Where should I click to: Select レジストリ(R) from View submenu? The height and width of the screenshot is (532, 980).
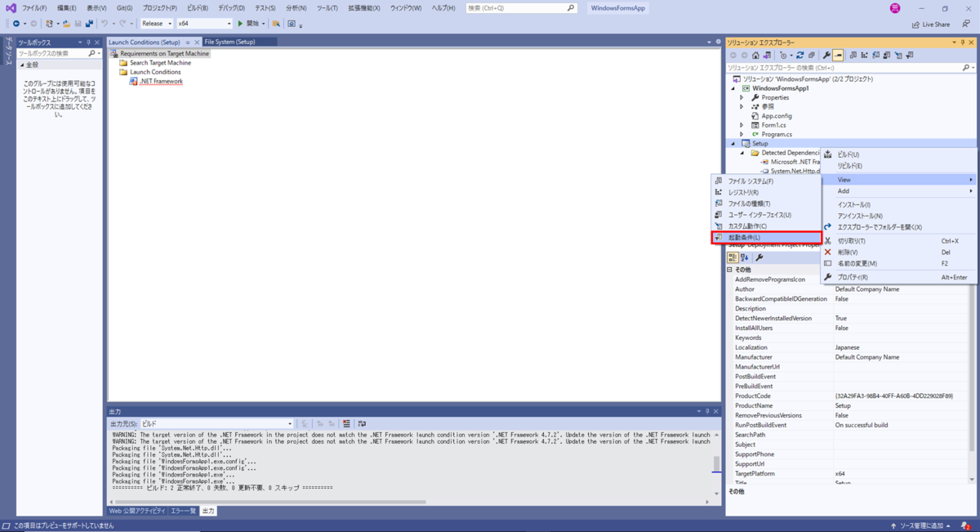[x=766, y=192]
